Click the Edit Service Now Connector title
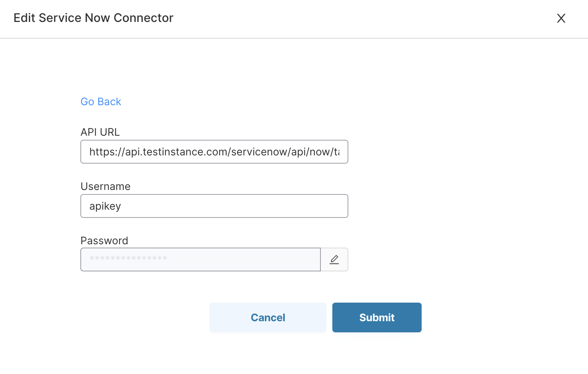Viewport: 588px width, 374px height. click(93, 18)
